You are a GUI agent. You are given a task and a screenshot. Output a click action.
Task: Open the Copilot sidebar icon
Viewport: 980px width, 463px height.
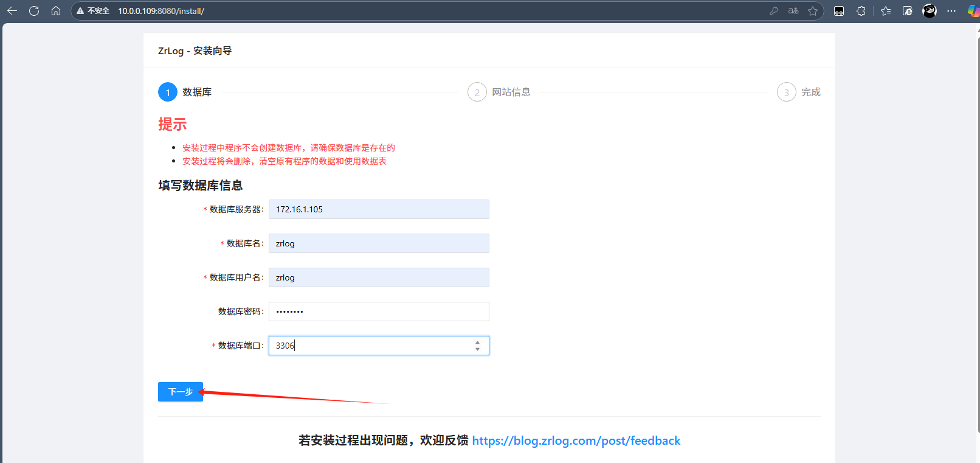[x=973, y=11]
